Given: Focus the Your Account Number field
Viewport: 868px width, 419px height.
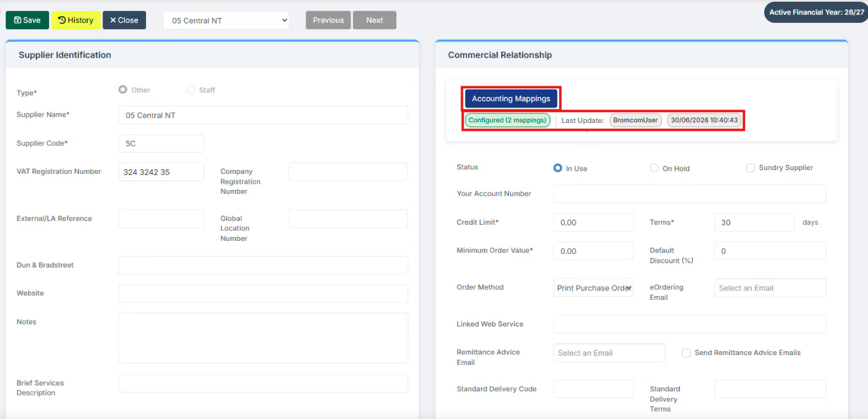Looking at the screenshot, I should (x=690, y=194).
